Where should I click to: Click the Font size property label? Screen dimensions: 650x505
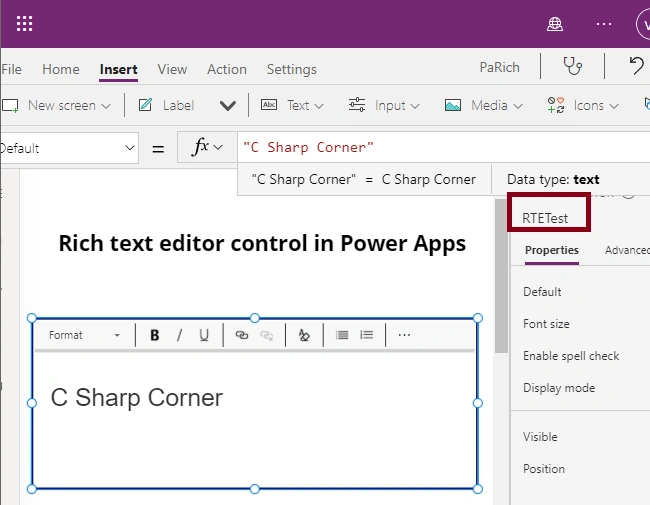click(546, 323)
